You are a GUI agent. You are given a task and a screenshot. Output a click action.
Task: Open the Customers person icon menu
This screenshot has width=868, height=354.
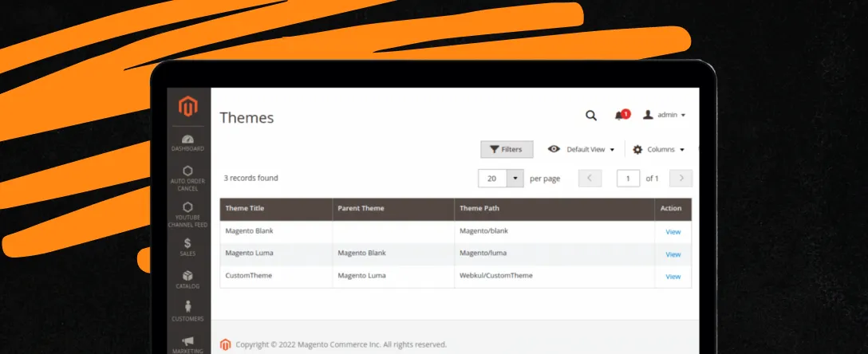[187, 311]
